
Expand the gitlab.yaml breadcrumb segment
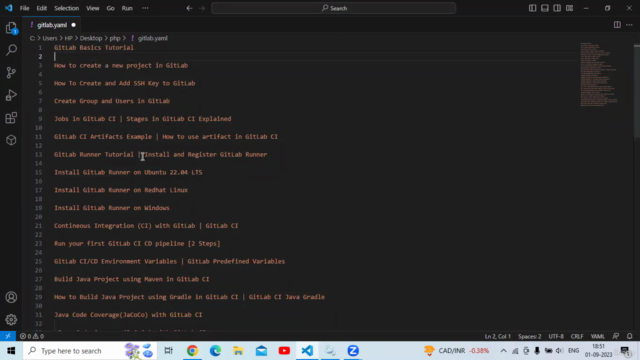[152, 38]
